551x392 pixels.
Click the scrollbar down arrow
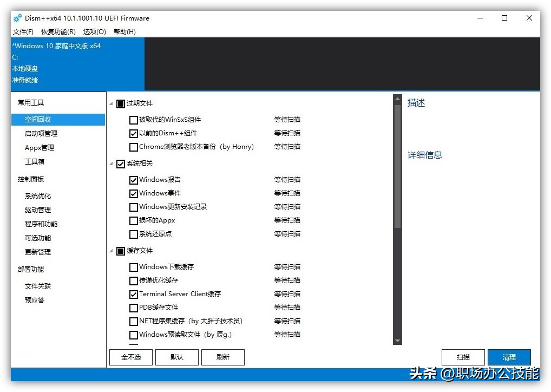(x=398, y=341)
